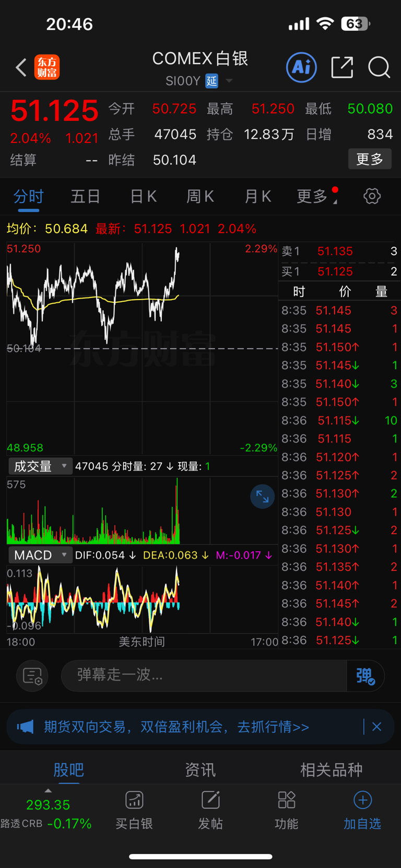The width and height of the screenshot is (401, 868).
Task: Open the 股吧 tab
Action: [x=69, y=769]
